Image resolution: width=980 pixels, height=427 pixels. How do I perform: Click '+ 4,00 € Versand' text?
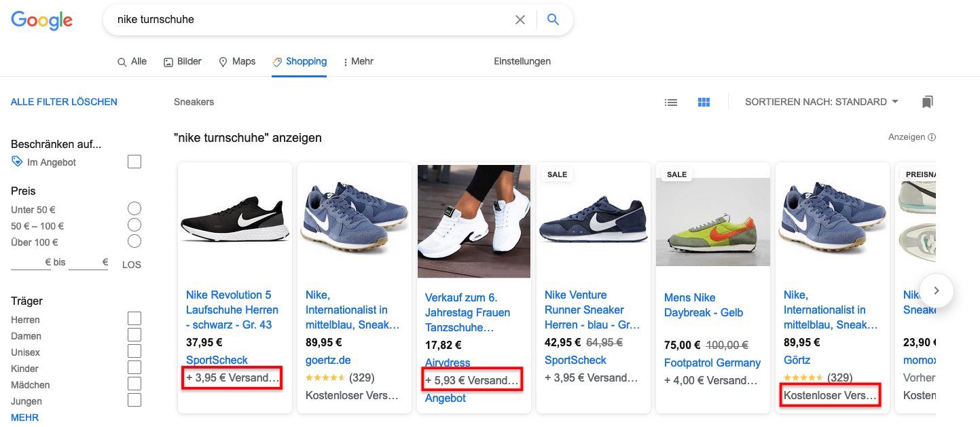pyautogui.click(x=710, y=380)
